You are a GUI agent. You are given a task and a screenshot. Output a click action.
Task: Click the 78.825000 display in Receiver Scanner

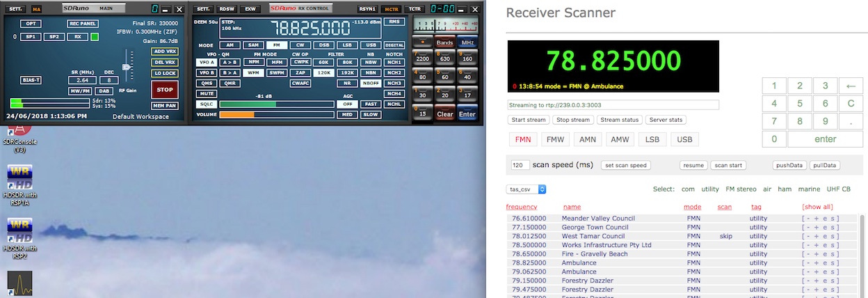(613, 61)
